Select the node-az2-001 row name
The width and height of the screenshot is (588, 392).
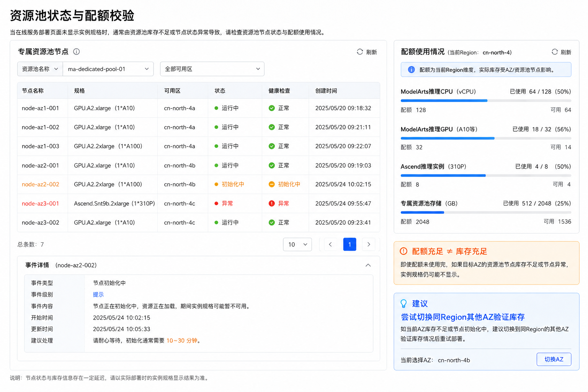coord(41,165)
